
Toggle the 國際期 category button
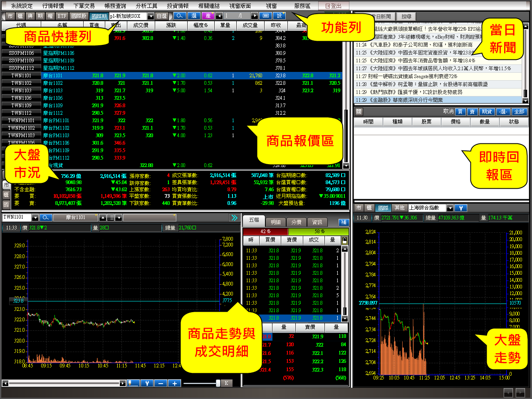click(x=99, y=16)
